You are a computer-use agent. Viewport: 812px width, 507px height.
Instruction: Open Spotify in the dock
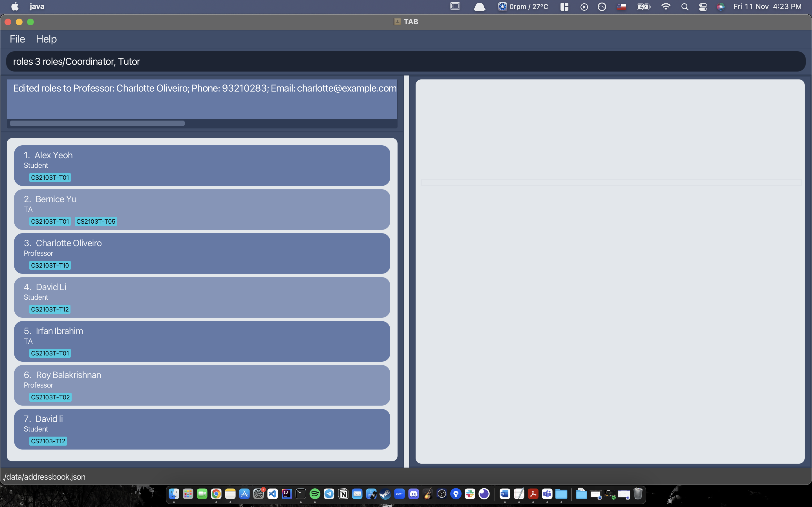tap(315, 493)
